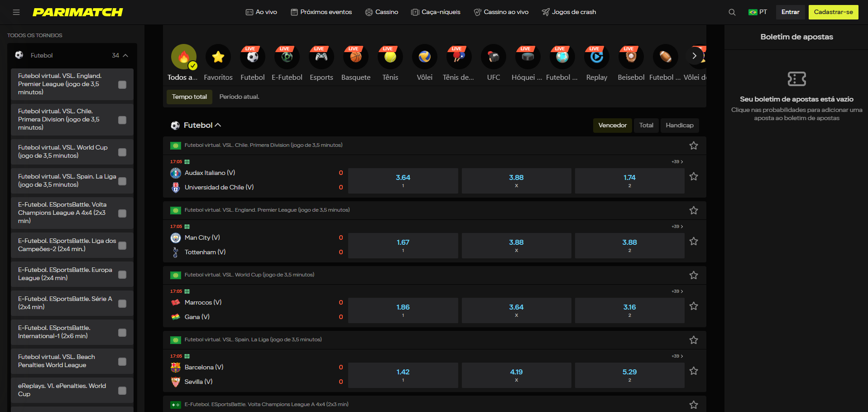Bet 5.29 on Sevilla win

coord(629,375)
